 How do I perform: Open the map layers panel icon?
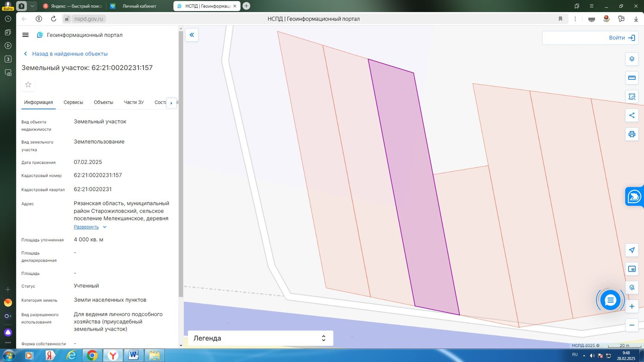coord(632,59)
